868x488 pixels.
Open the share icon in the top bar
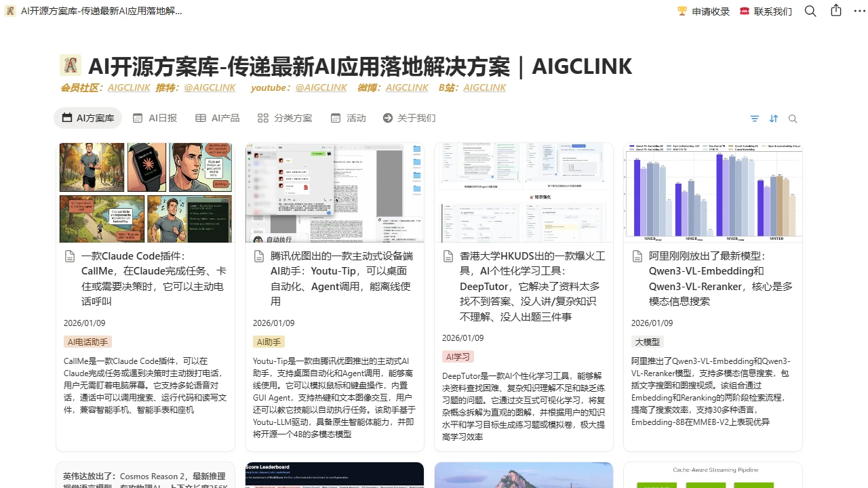(x=835, y=11)
